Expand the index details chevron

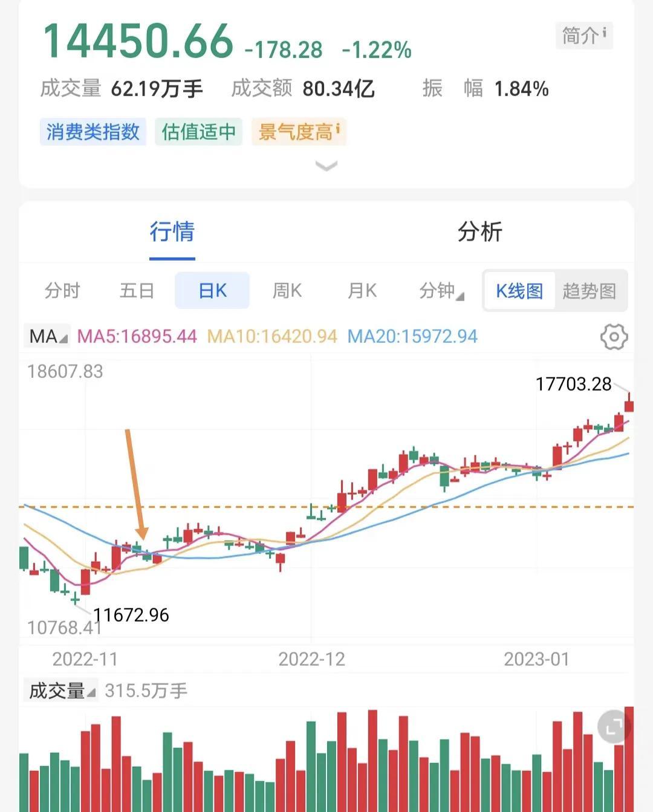pos(326,166)
